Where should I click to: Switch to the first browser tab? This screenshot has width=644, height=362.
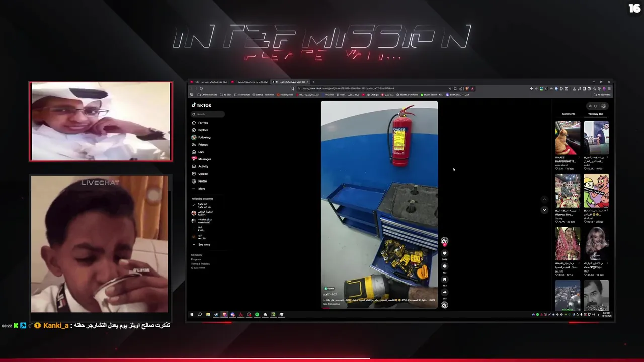208,82
